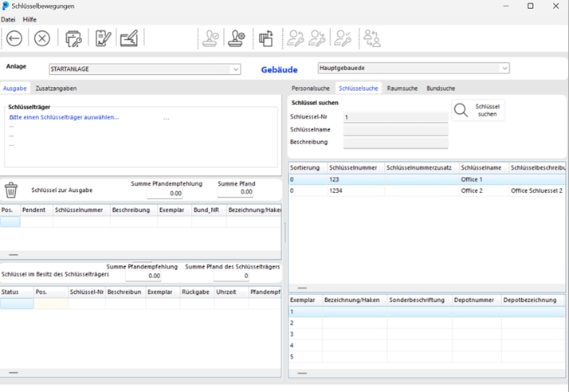Click the circled X cancel icon

(x=42, y=38)
